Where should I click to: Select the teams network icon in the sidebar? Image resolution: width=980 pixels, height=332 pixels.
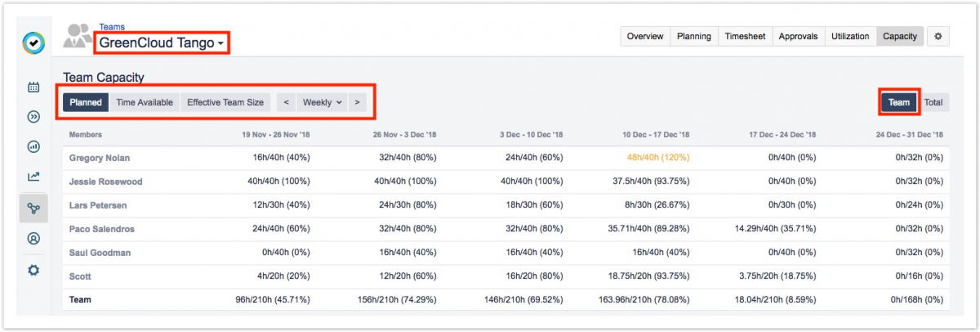(x=33, y=209)
